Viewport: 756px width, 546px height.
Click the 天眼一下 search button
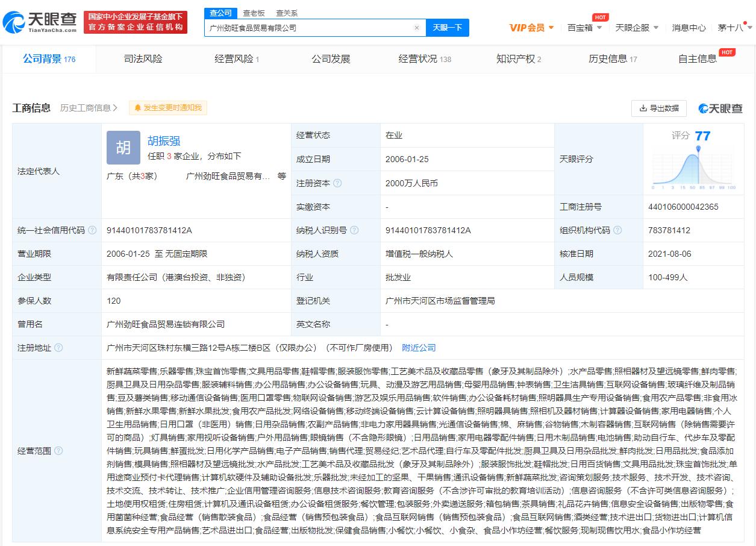[x=448, y=28]
